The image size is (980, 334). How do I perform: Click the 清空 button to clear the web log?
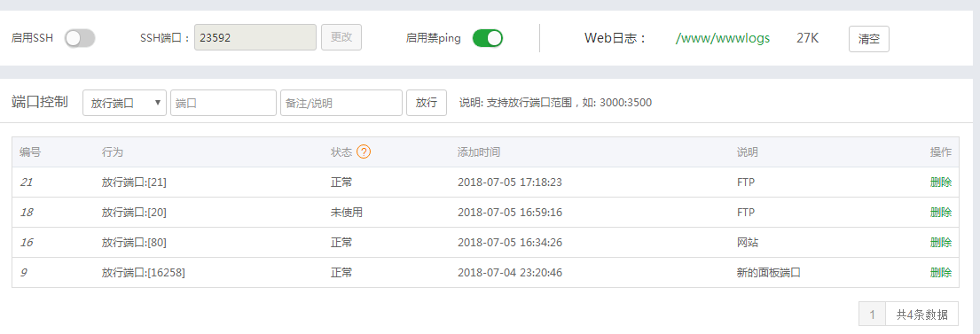(x=869, y=39)
